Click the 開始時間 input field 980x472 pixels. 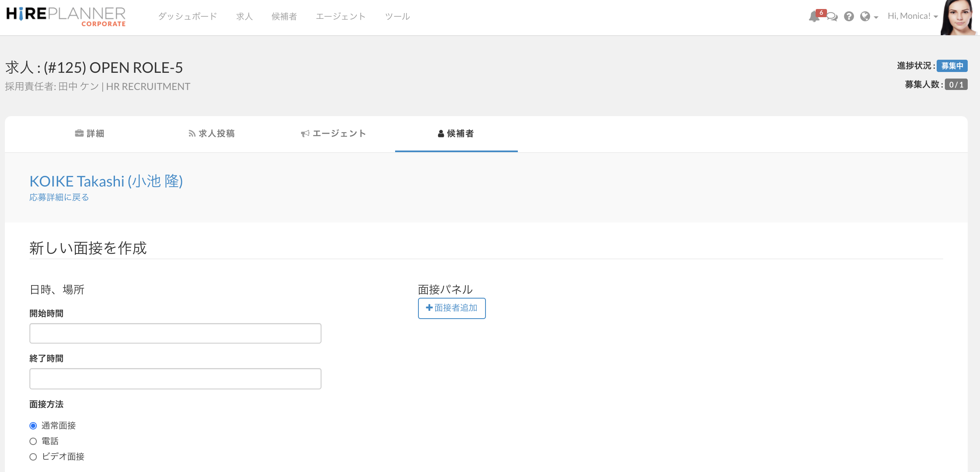tap(175, 333)
